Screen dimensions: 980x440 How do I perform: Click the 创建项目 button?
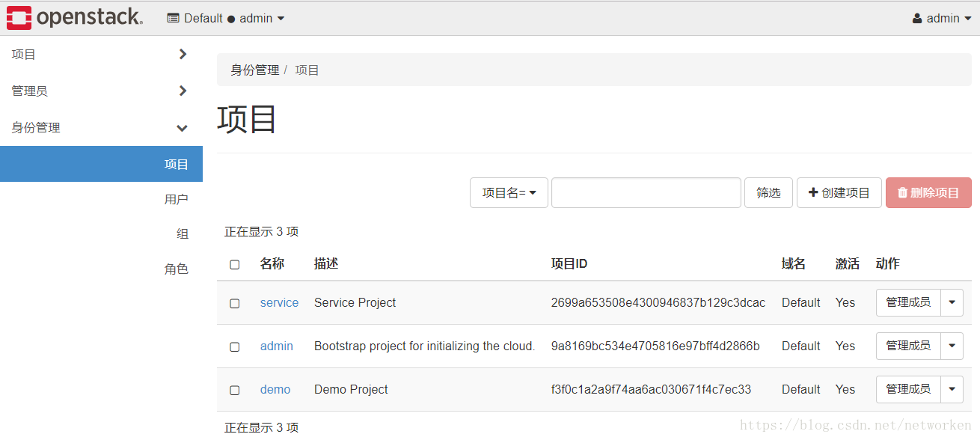(x=839, y=192)
